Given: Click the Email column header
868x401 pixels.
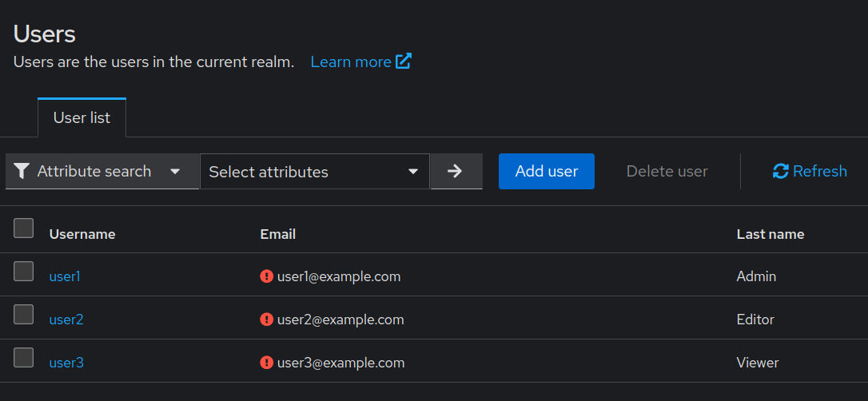Looking at the screenshot, I should pos(278,235).
